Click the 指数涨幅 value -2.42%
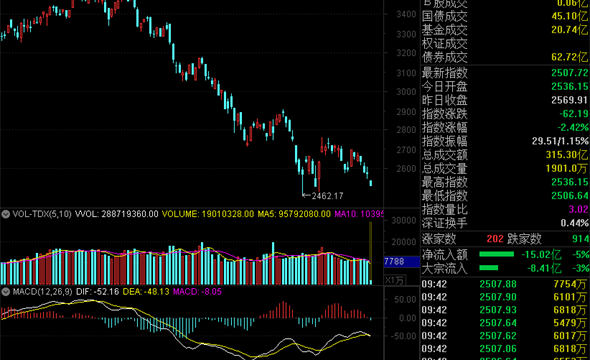This screenshot has height=360, width=590. [573, 128]
